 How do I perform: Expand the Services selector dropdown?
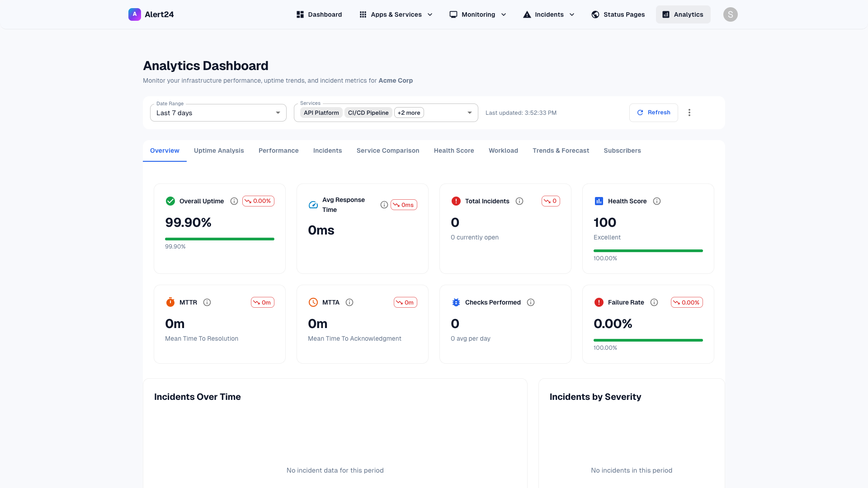(x=469, y=113)
